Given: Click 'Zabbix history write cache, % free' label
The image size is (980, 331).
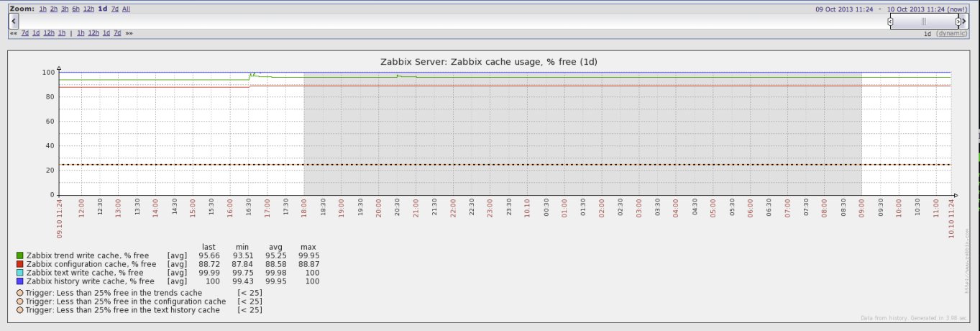Looking at the screenshot, I should click(x=90, y=281).
